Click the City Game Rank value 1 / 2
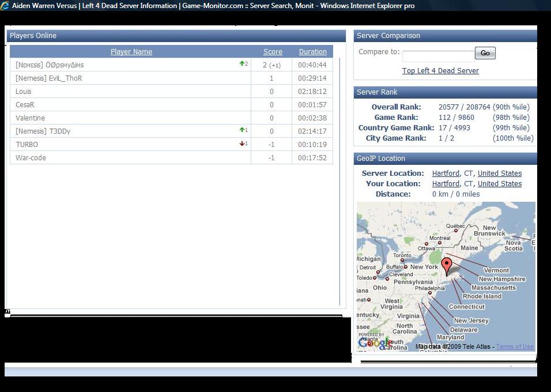The image size is (551, 392). (446, 138)
